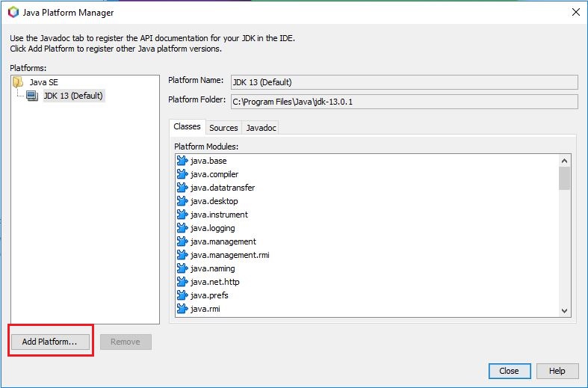Click the Help button
The height and width of the screenshot is (388, 588).
click(x=557, y=371)
